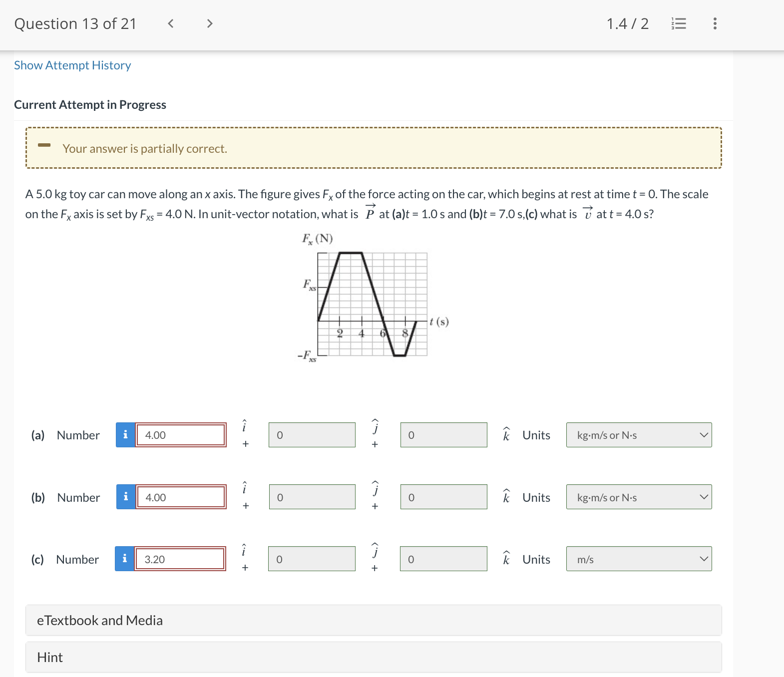Click the Question 13 of 21 heading
The image size is (784, 677).
pyautogui.click(x=76, y=23)
